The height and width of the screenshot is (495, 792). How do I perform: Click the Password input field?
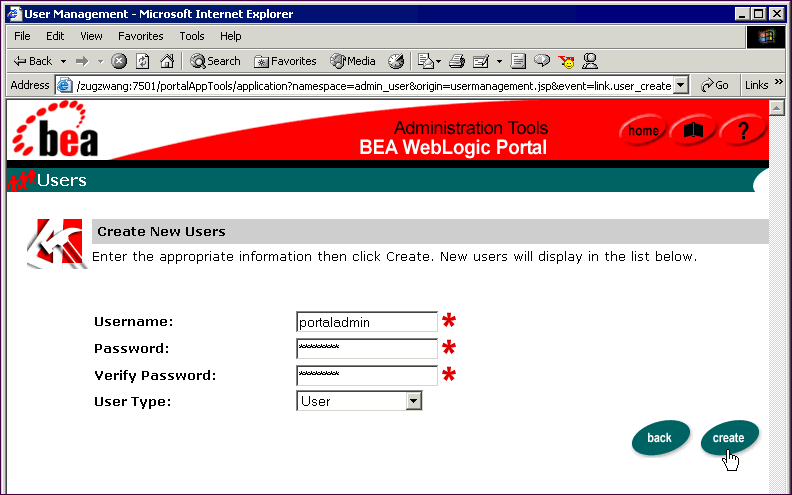point(367,349)
